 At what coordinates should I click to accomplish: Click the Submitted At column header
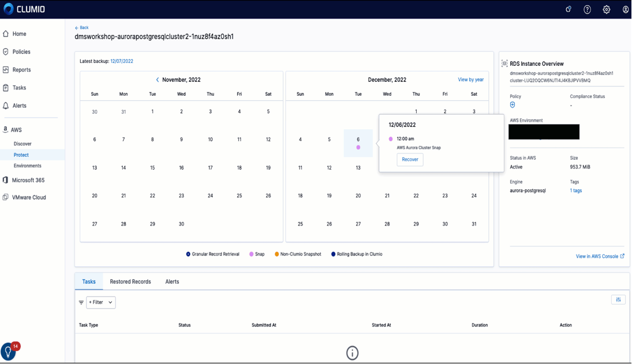[x=264, y=325]
